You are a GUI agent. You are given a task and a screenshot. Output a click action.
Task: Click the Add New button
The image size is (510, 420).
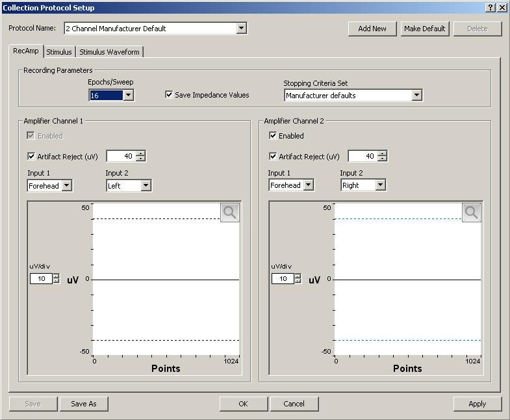(372, 29)
